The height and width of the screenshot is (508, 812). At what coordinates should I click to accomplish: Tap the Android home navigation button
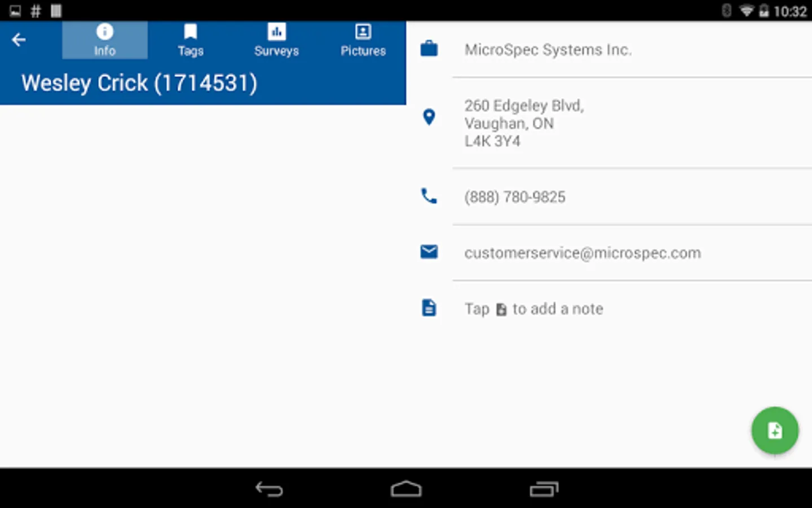[406, 489]
